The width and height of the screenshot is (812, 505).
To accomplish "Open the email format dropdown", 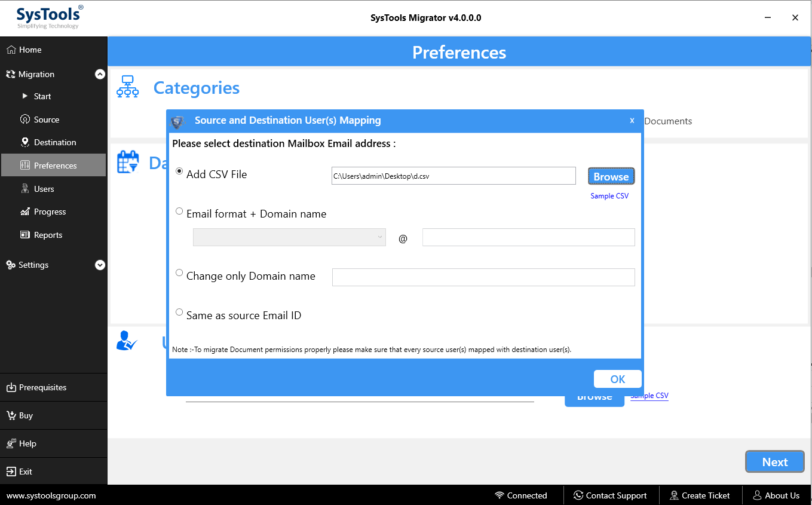I will click(289, 237).
